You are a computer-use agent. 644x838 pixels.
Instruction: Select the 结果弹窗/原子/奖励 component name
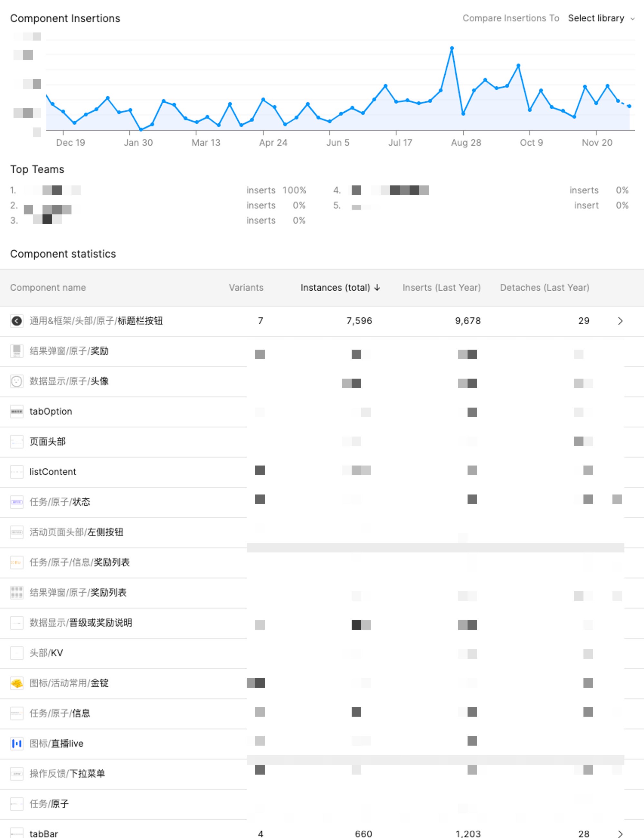coord(69,351)
